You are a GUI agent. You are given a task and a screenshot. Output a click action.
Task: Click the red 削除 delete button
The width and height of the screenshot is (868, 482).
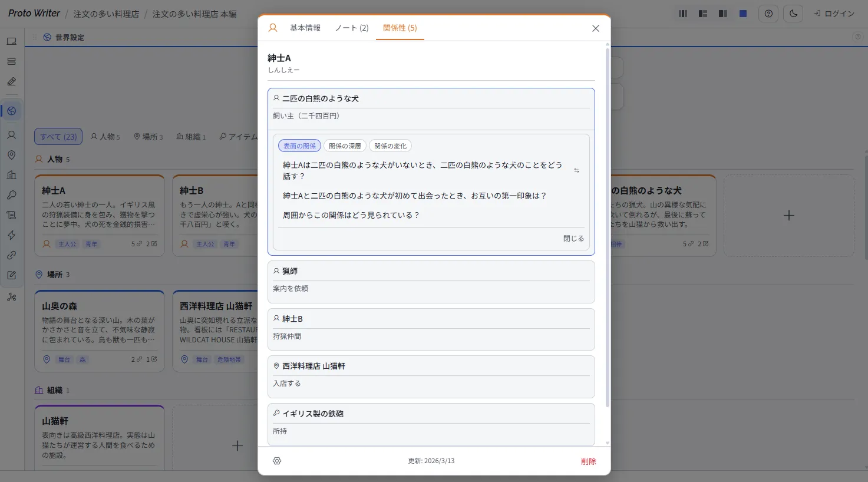pos(588,461)
